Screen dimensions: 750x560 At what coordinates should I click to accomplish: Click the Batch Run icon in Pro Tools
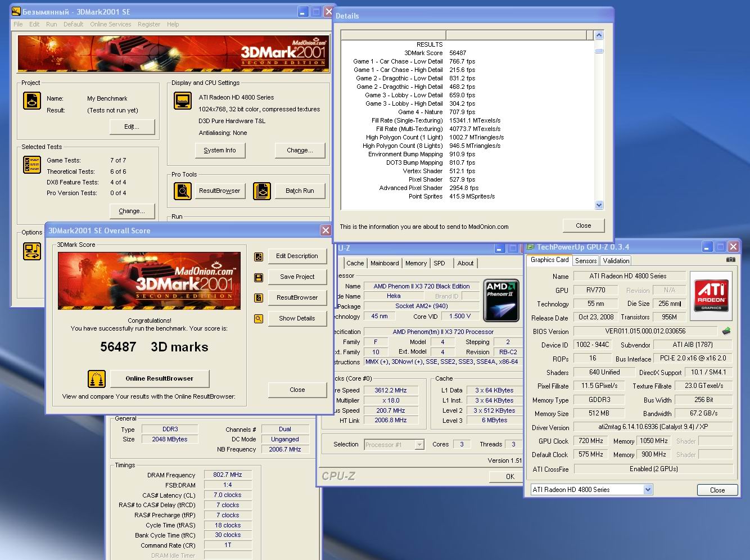[262, 191]
